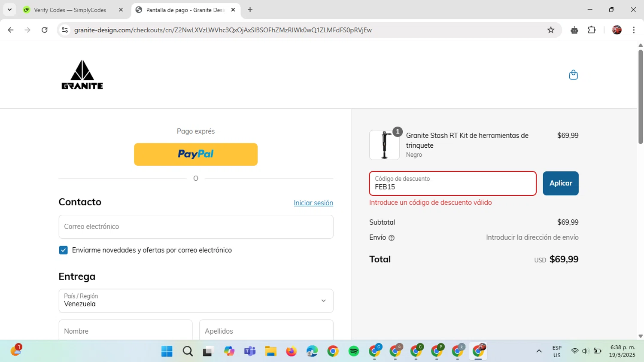Open Windows Search from the taskbar
The height and width of the screenshot is (362, 644).
click(x=188, y=351)
